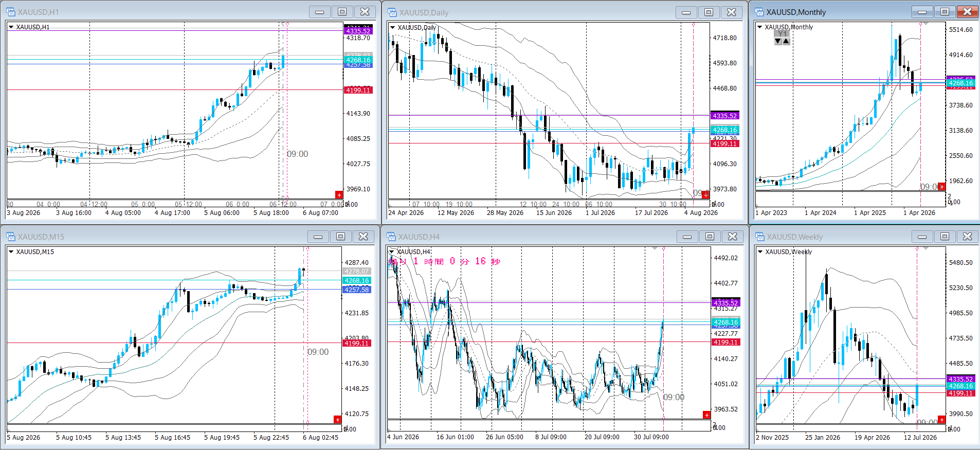Maximize the XAUUSD,Weekly chart window

(x=945, y=237)
